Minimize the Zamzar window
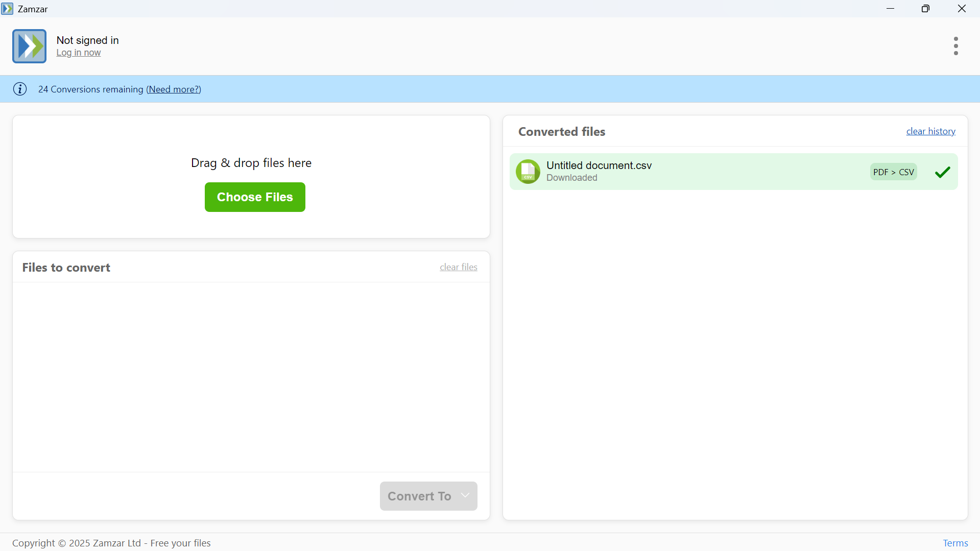The image size is (980, 551). (891, 9)
